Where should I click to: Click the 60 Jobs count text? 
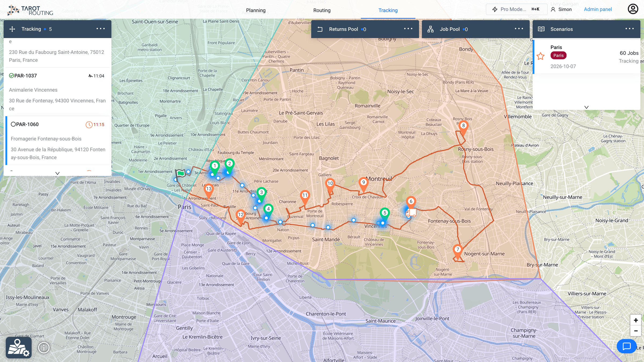[x=629, y=53]
